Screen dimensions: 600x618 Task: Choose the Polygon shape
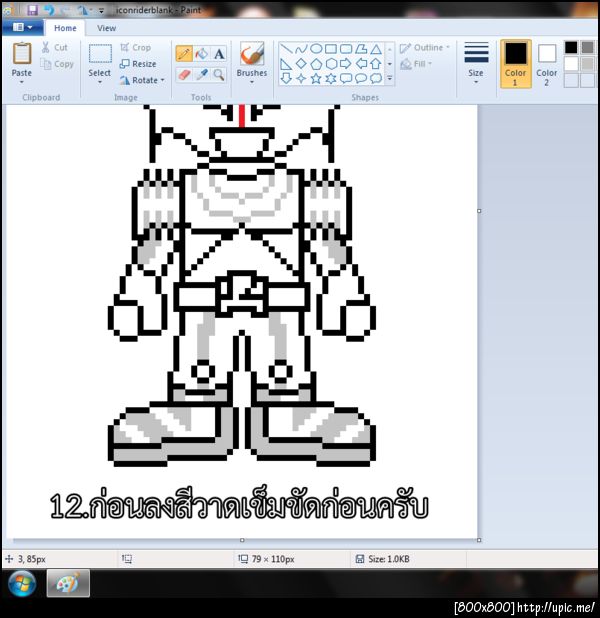click(361, 49)
